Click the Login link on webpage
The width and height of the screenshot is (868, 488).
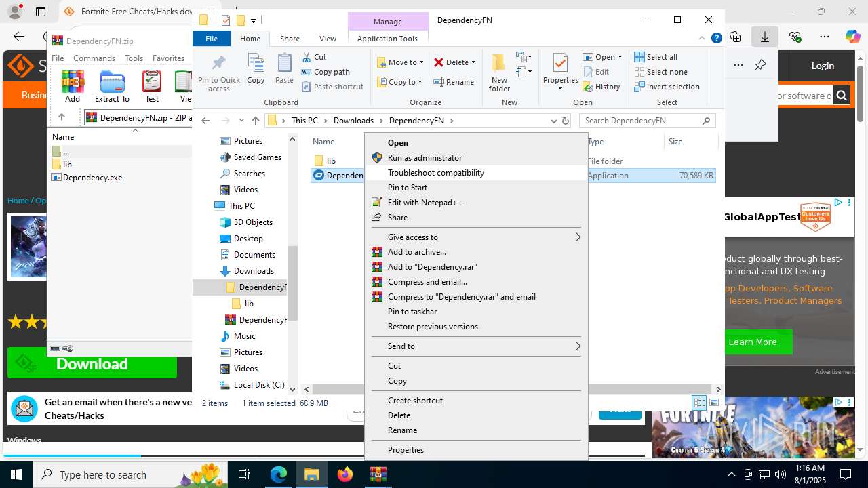[823, 66]
